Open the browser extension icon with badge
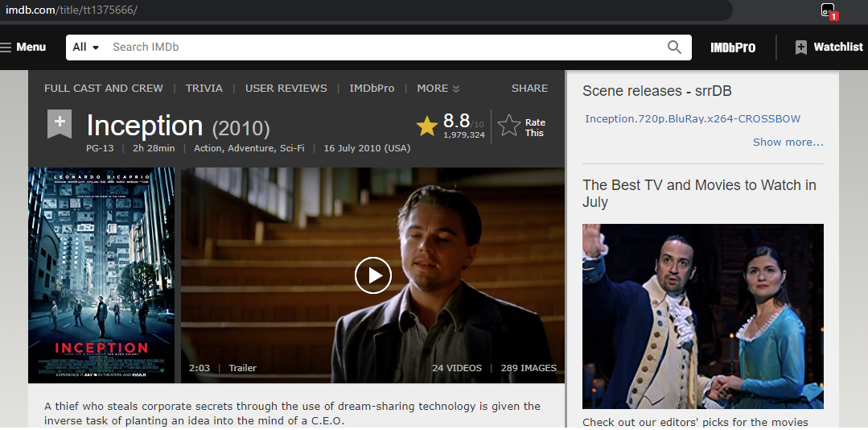868x430 pixels. coord(828,10)
